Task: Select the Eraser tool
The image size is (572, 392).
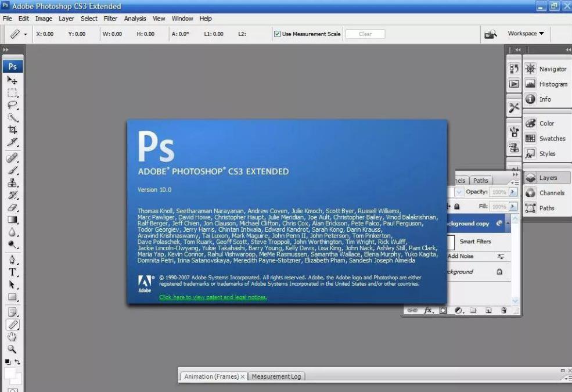Action: [12, 207]
